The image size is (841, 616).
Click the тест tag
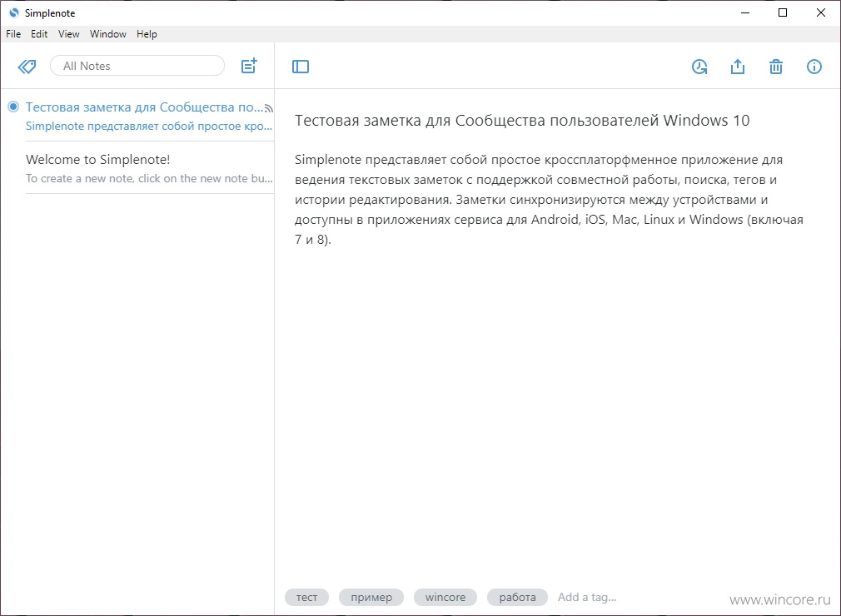tap(306, 597)
